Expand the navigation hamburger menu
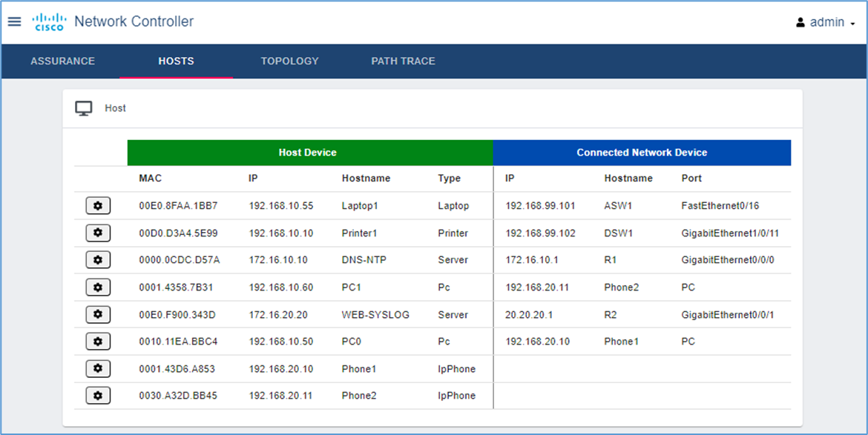 14,21
